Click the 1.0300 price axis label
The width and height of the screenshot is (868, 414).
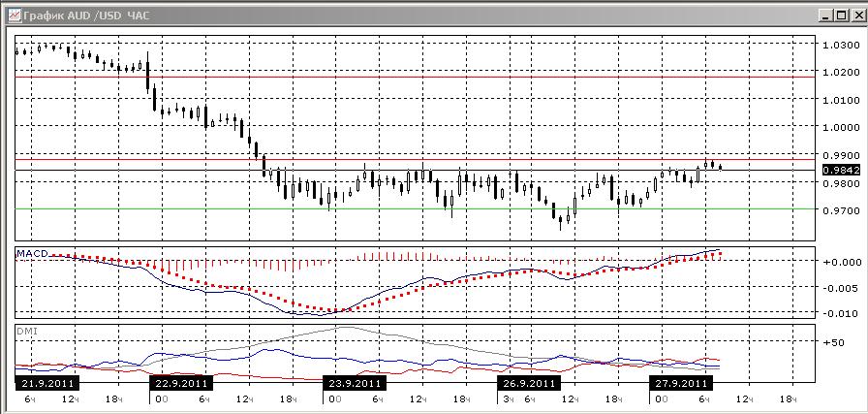coord(842,45)
